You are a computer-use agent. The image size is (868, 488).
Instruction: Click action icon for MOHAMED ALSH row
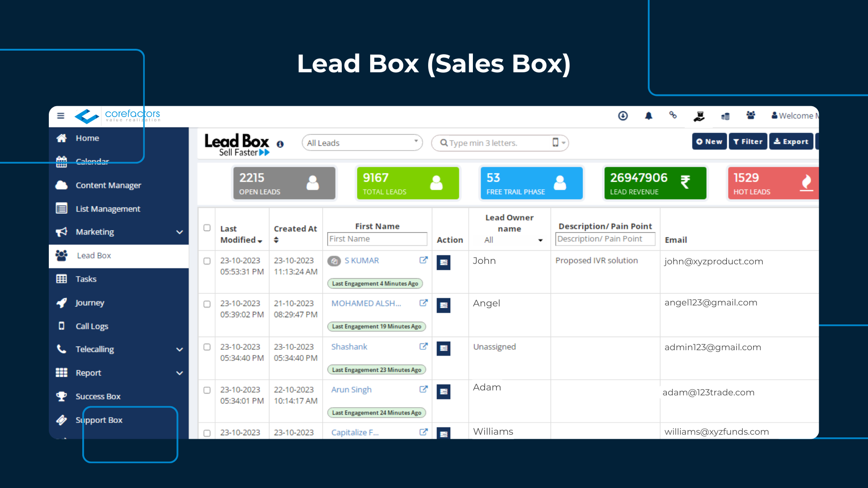tap(443, 305)
